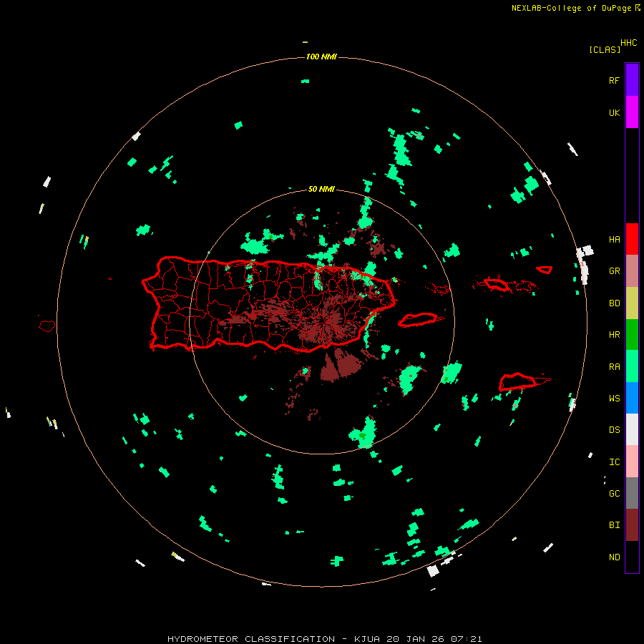Viewport: 644px width, 644px height.
Task: Select the GC legend label
Action: point(614,493)
